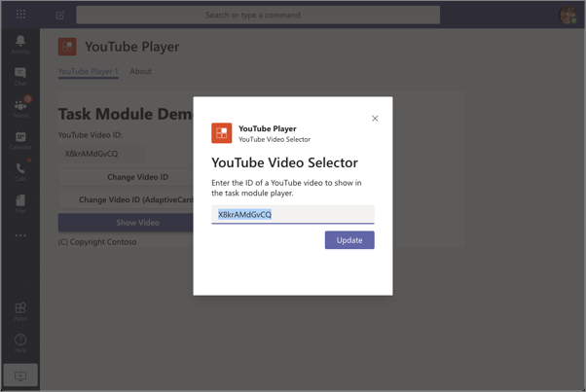Open Calendar in the sidebar

(20, 140)
